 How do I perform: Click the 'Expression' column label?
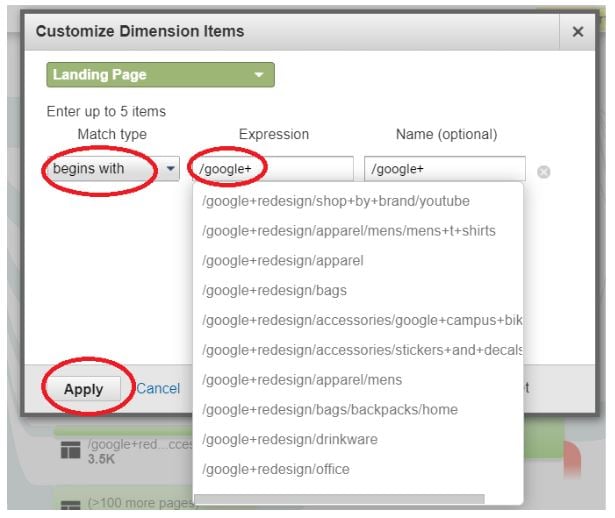pyautogui.click(x=274, y=134)
